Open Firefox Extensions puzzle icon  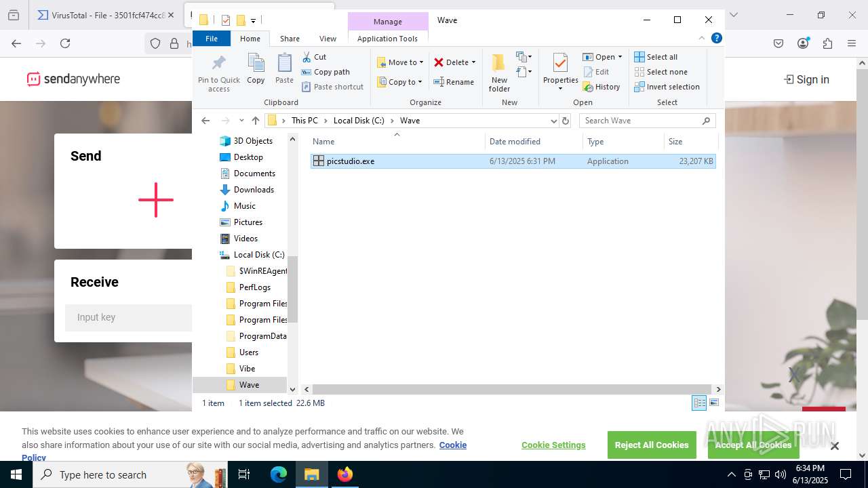827,43
